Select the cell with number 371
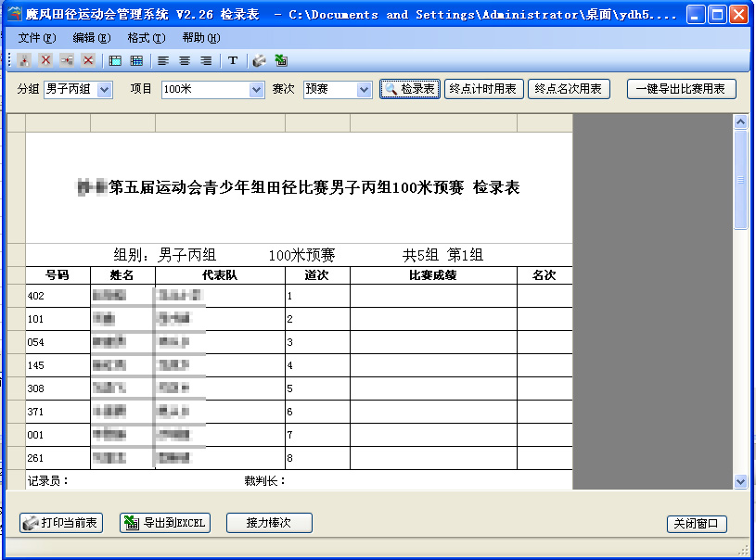Viewport: 756px width, 560px height. 58,412
